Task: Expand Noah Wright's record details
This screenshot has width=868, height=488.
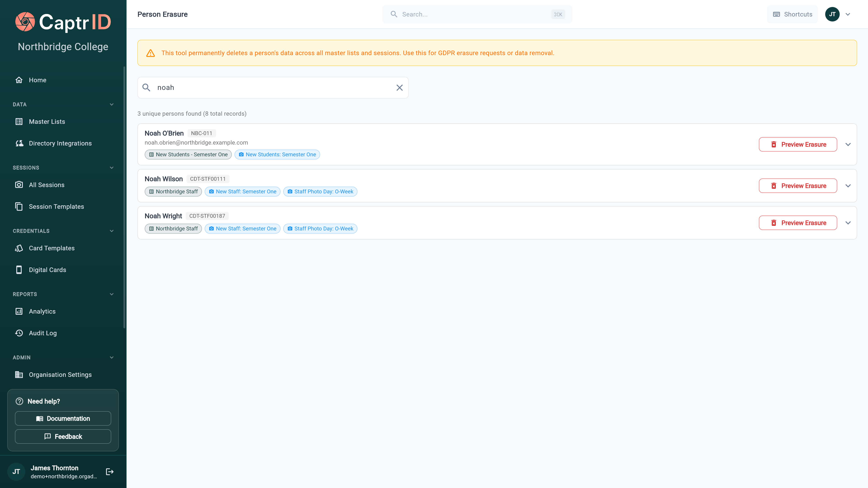Action: (x=848, y=223)
